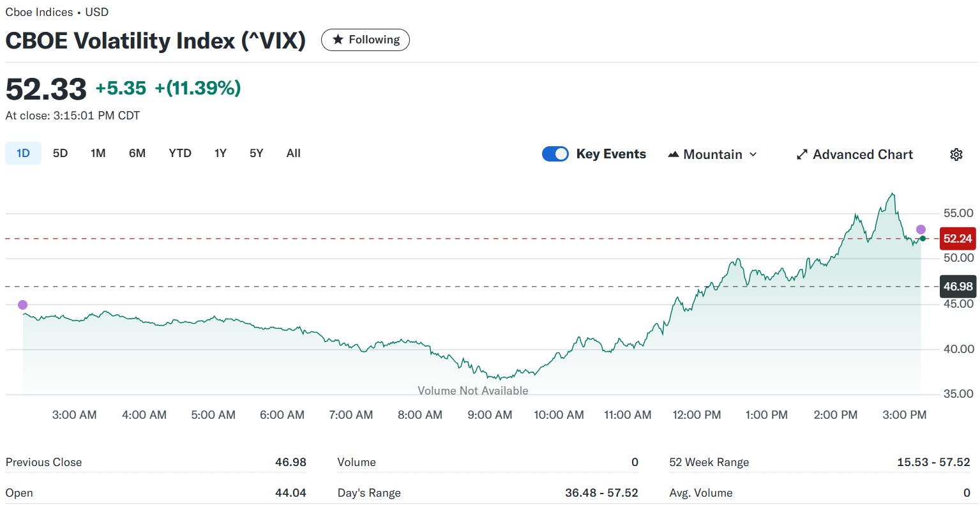Select the YTD range tab
980x505 pixels.
[x=180, y=153]
